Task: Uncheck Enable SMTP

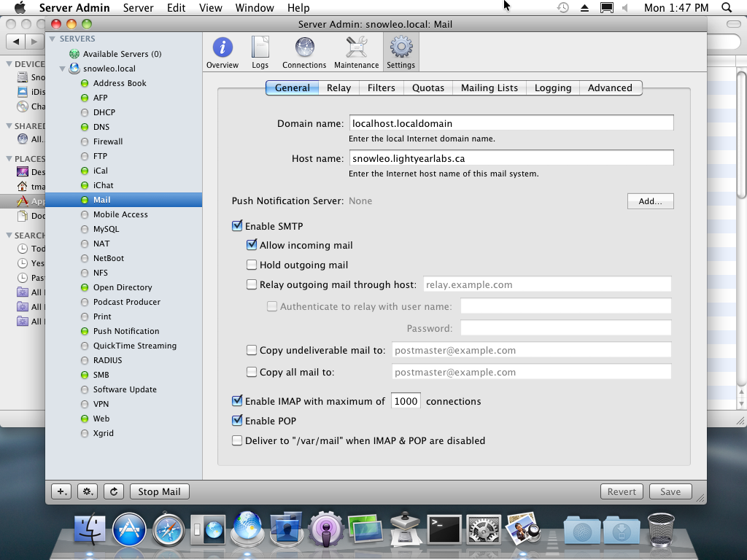Action: 237,226
